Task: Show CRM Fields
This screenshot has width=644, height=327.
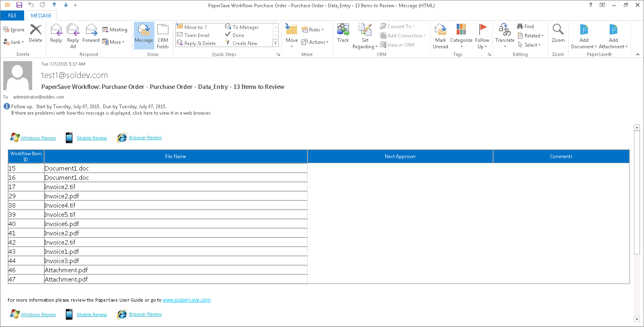Action: tap(163, 36)
